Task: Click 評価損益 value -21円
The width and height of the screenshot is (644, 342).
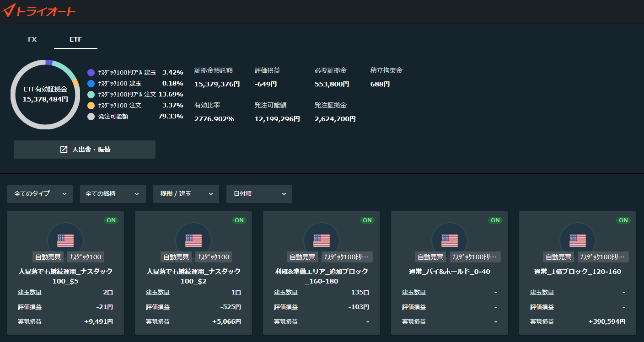Action: 104,307
